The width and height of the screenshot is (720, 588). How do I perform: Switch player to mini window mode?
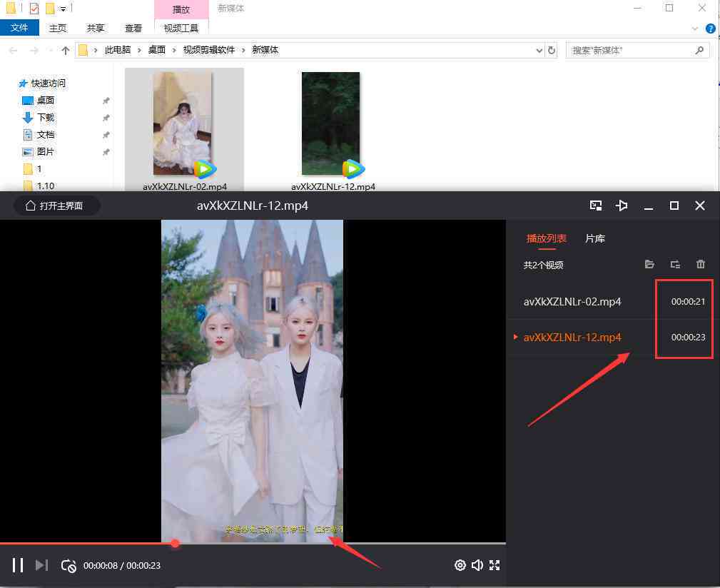[x=596, y=206]
